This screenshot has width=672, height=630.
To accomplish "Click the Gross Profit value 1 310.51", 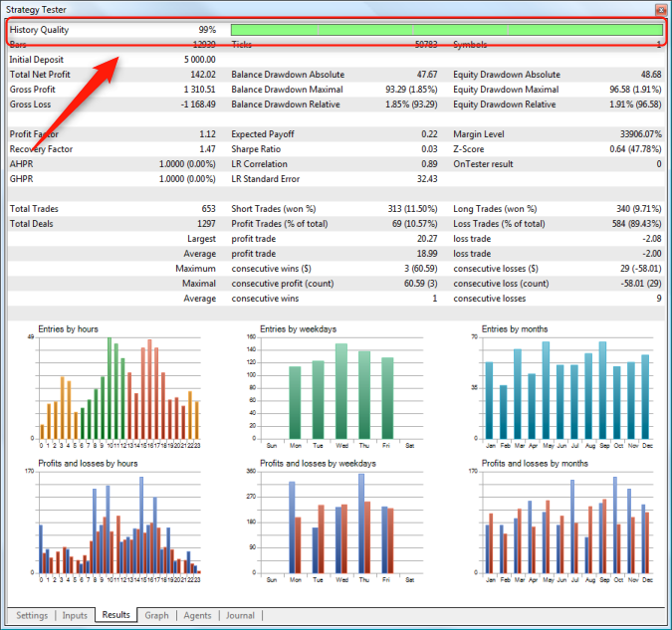I will click(x=200, y=90).
